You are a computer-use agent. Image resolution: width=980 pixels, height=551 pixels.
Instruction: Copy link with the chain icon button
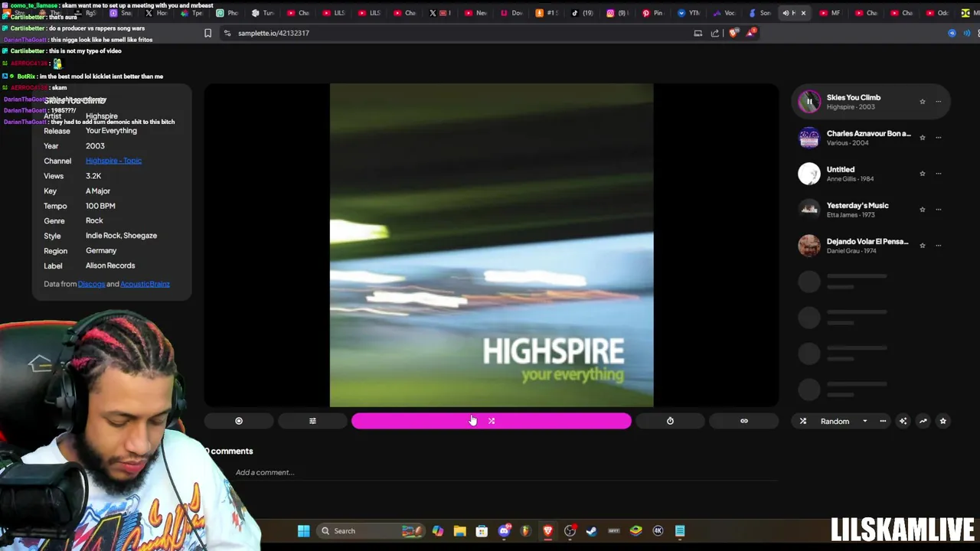[743, 421]
